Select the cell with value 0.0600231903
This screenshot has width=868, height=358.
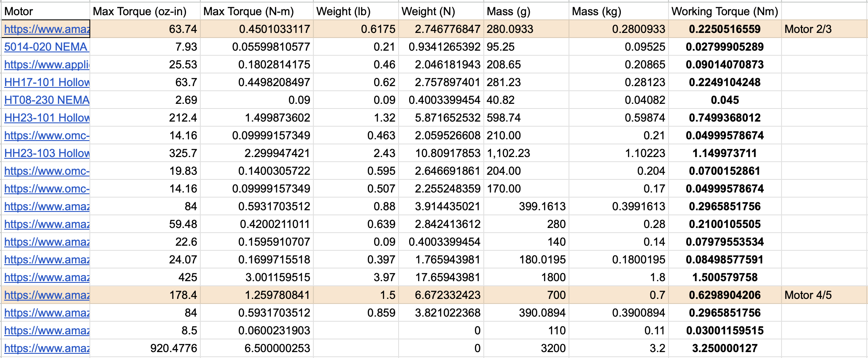257,331
